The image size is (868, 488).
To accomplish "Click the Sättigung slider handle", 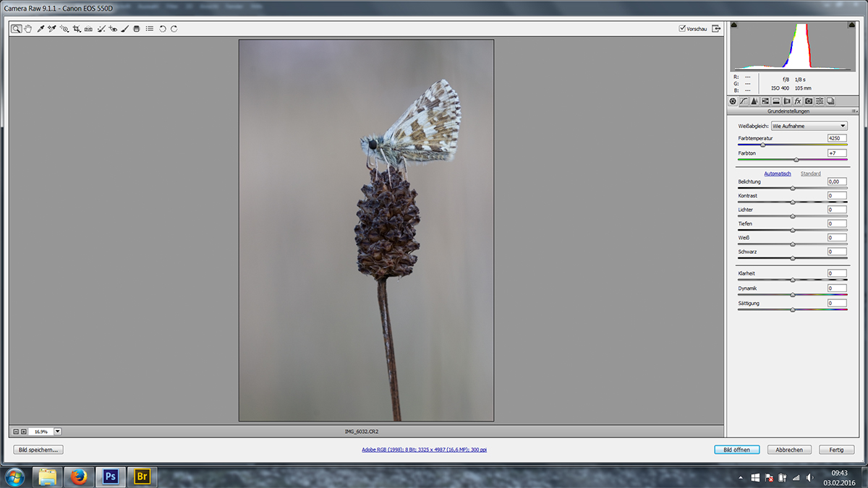I will (x=793, y=309).
